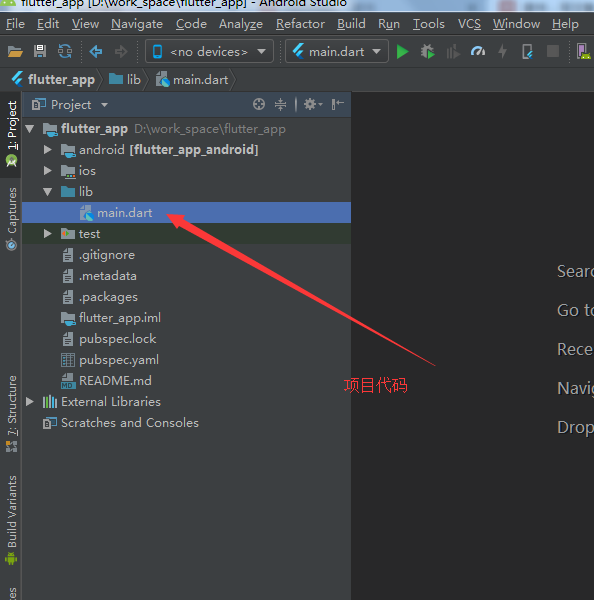Open Project panel settings gear
594x600 pixels.
tap(313, 104)
